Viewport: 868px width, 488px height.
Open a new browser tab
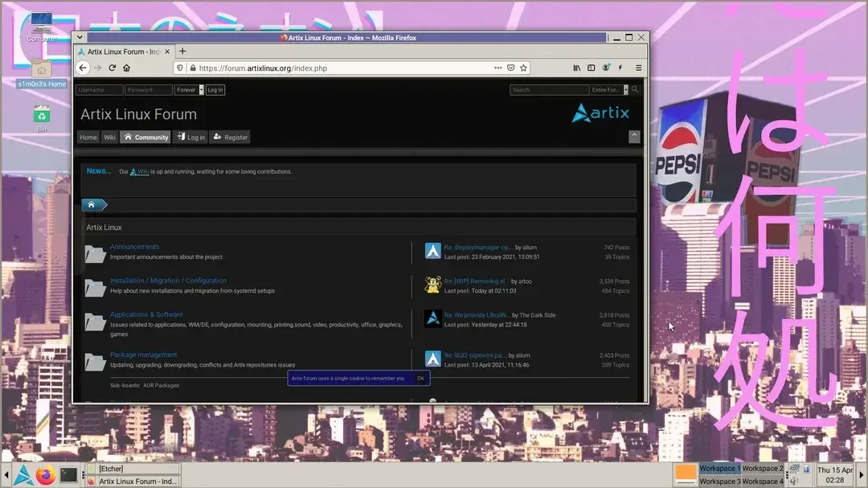[x=182, y=51]
